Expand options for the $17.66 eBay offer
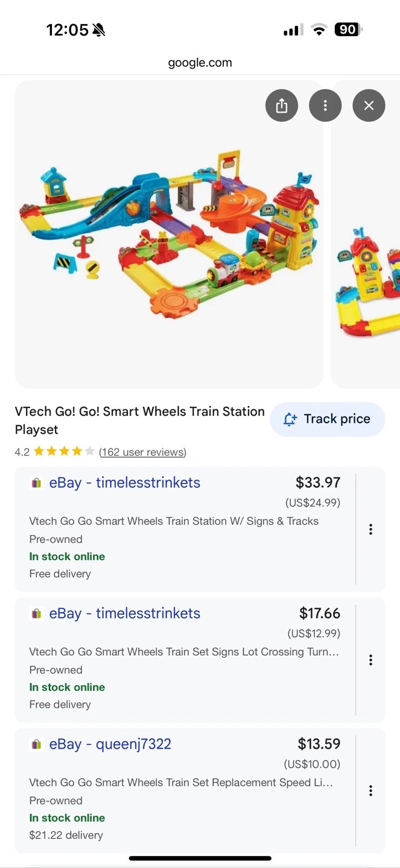This screenshot has height=868, width=400. 370,660
